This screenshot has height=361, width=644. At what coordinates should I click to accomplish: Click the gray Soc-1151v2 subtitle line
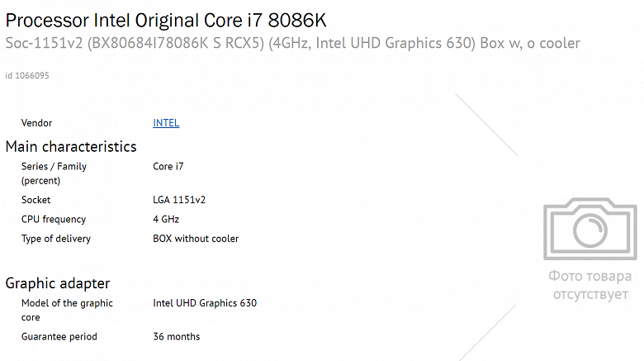pyautogui.click(x=292, y=43)
